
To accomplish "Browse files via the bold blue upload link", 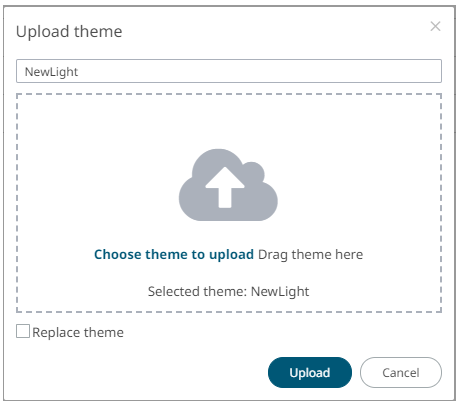I will point(174,254).
